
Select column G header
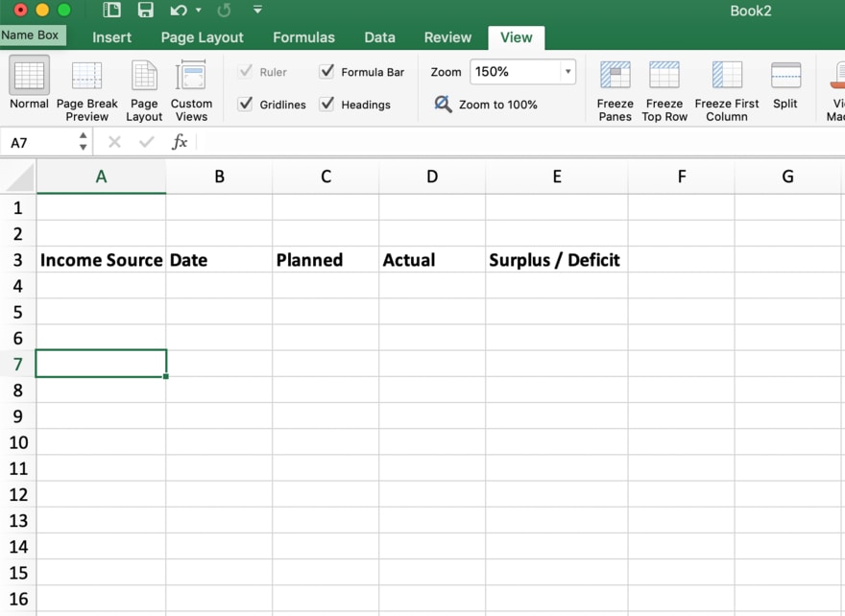[787, 177]
